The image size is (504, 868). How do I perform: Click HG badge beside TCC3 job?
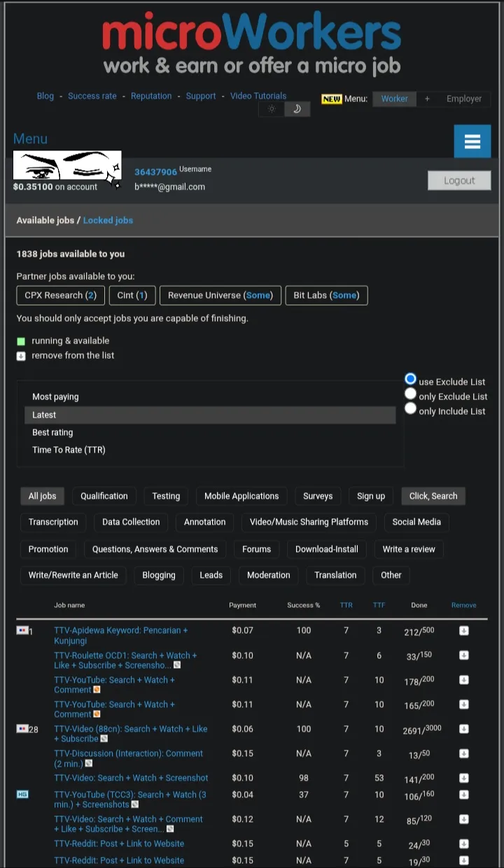pos(22,794)
